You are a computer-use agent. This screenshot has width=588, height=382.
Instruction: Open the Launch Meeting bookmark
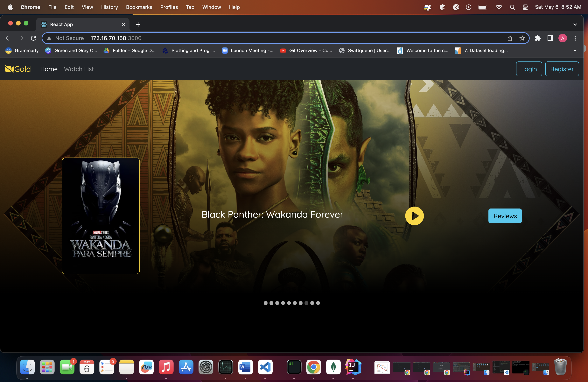tap(247, 50)
